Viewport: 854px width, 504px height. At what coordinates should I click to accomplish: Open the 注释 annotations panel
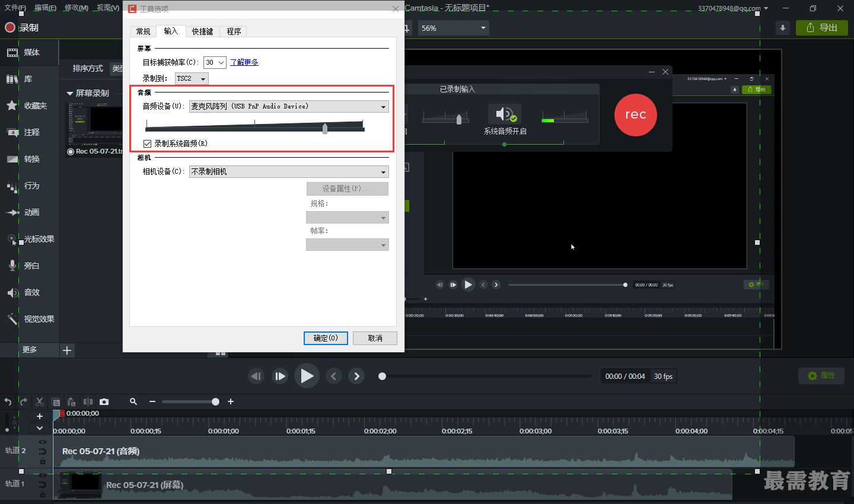pos(30,132)
